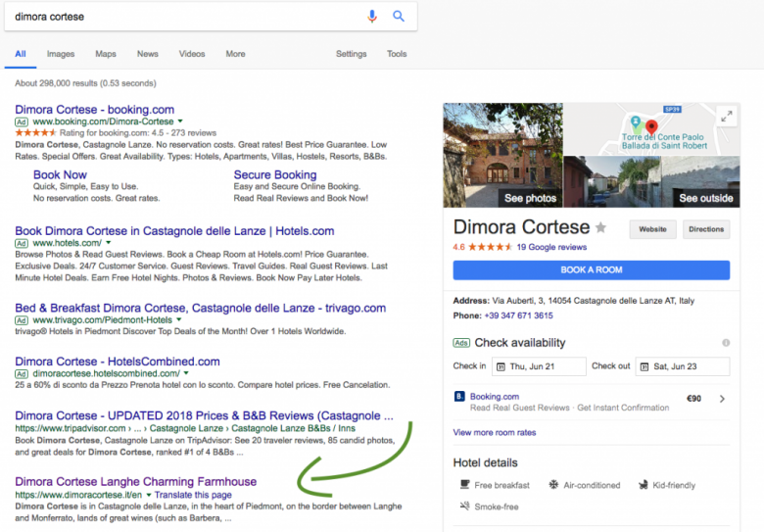Call the phone number +39 347 671 3615
Viewport: 764px width, 532px height.
tap(518, 315)
